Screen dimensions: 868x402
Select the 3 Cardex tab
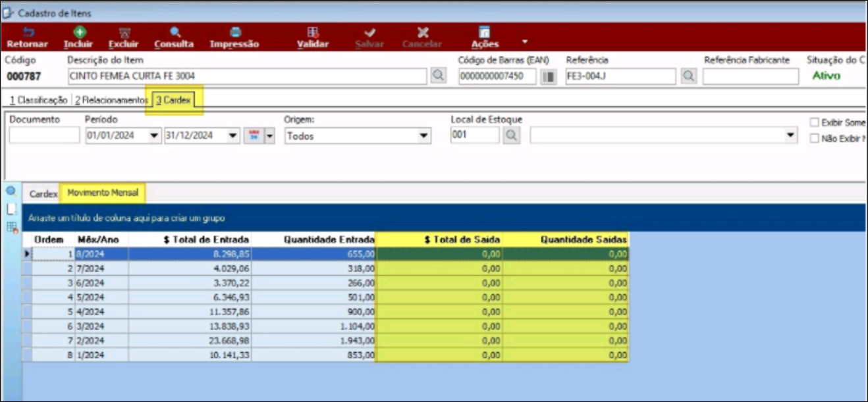tap(174, 100)
